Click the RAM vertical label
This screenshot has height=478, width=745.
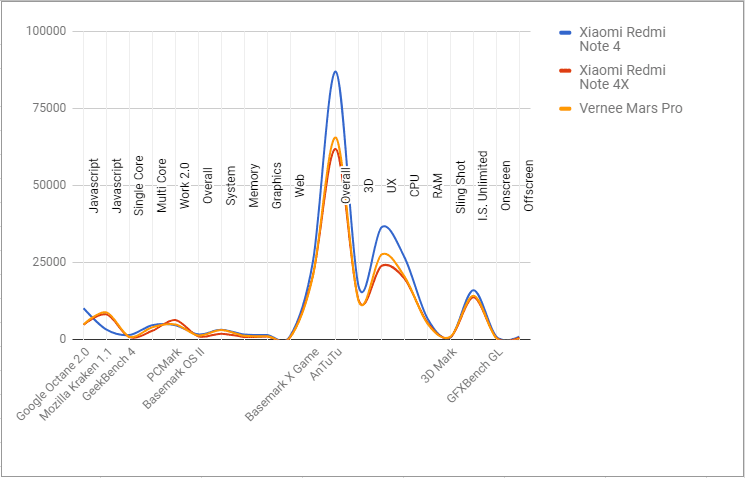click(x=437, y=186)
